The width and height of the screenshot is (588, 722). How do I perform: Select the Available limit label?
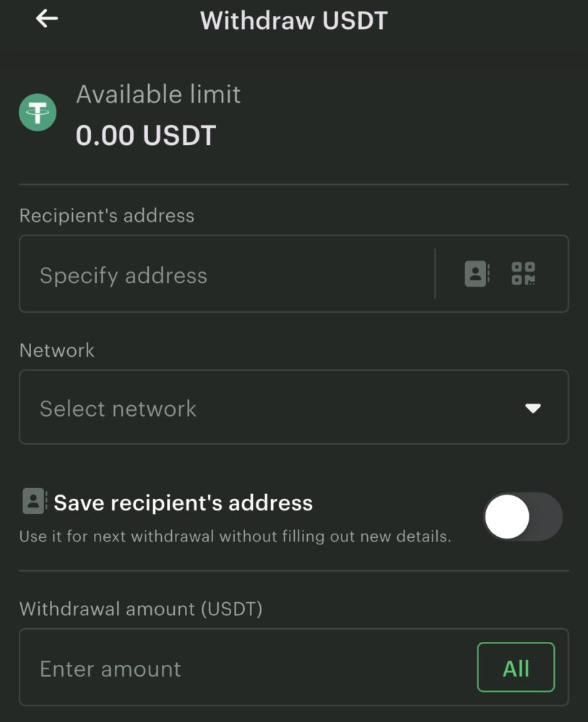tap(158, 95)
